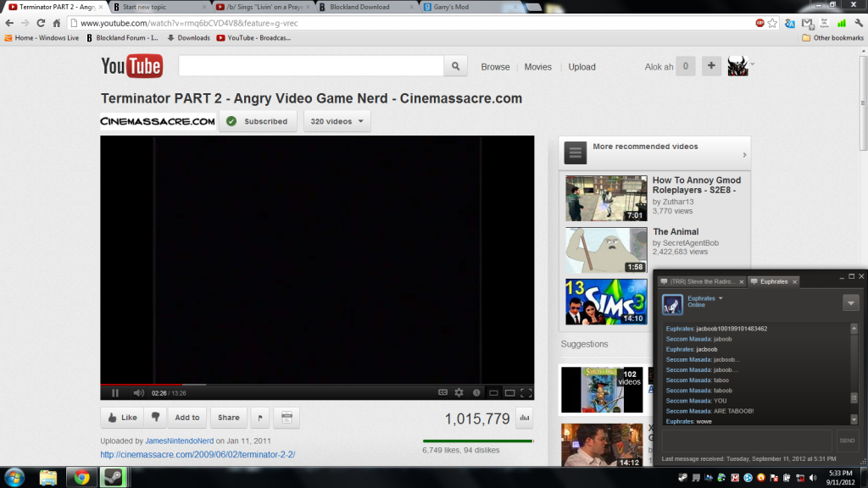Enter fullscreen mode on the video

click(x=526, y=393)
